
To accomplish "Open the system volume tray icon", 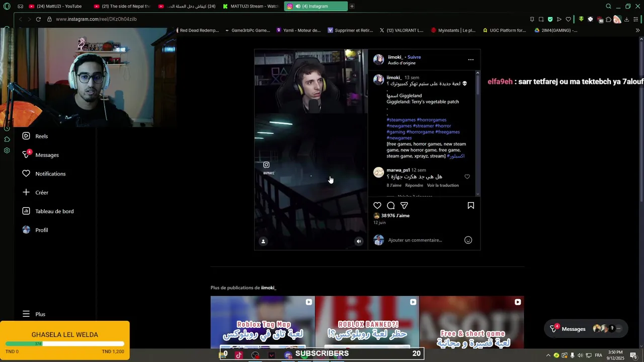I will [x=580, y=355].
